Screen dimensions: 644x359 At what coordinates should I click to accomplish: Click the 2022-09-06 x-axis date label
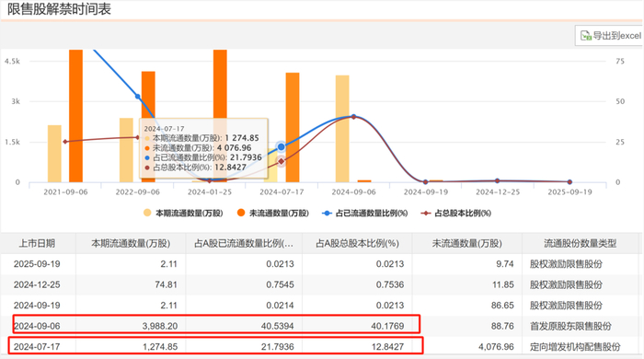(138, 191)
